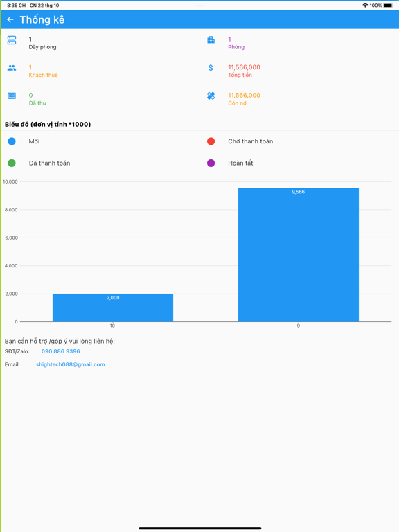The height and width of the screenshot is (532, 399).
Task: Tap the Phòng building icon
Action: (x=211, y=40)
